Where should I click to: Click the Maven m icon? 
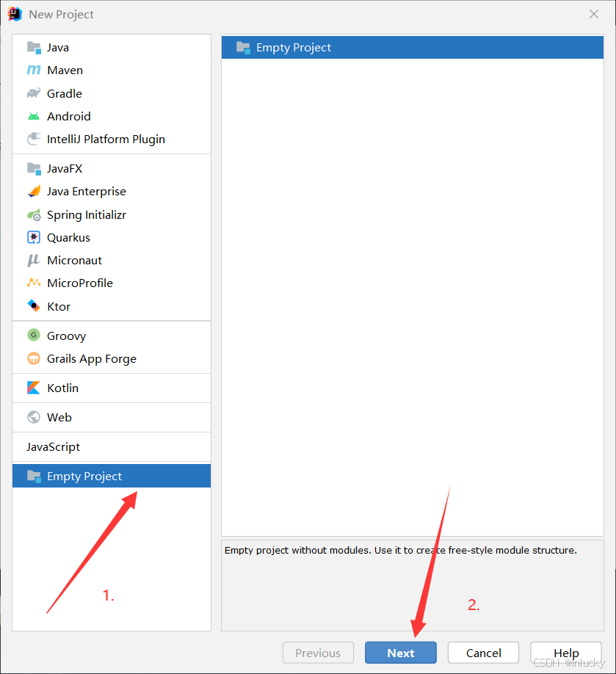point(34,70)
